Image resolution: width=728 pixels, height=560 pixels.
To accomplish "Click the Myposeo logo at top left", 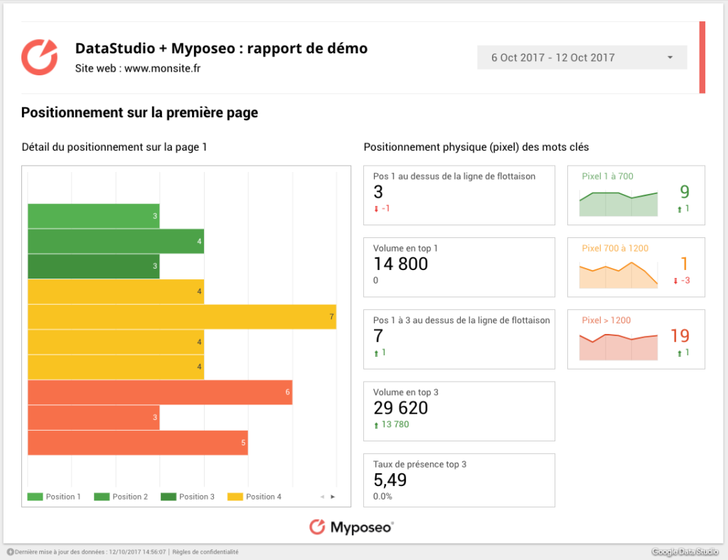I will point(40,57).
